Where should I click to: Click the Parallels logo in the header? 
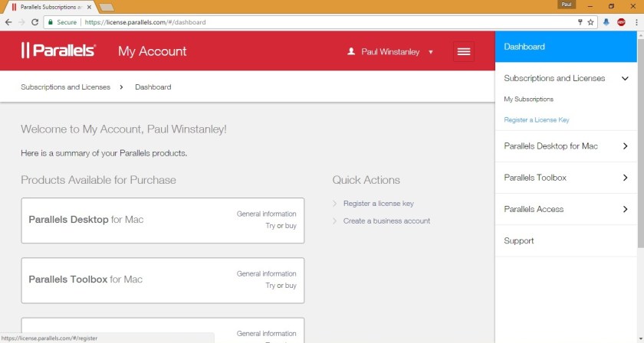coord(58,51)
